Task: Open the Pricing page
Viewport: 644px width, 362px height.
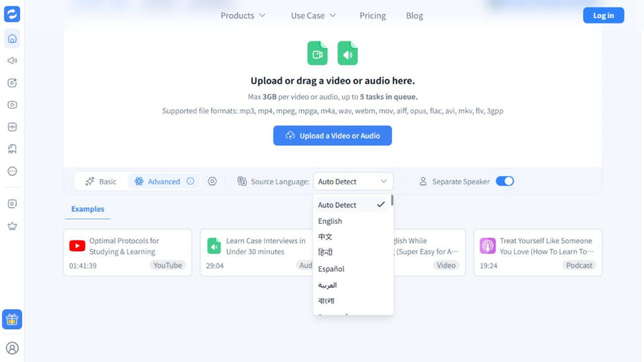Action: point(372,16)
